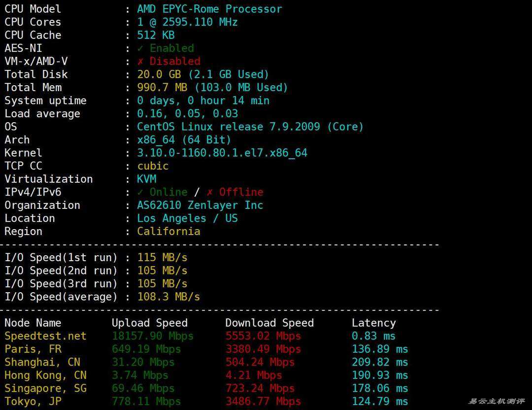Click the Speedtest.net node name
This screenshot has height=410, width=532.
[45, 336]
